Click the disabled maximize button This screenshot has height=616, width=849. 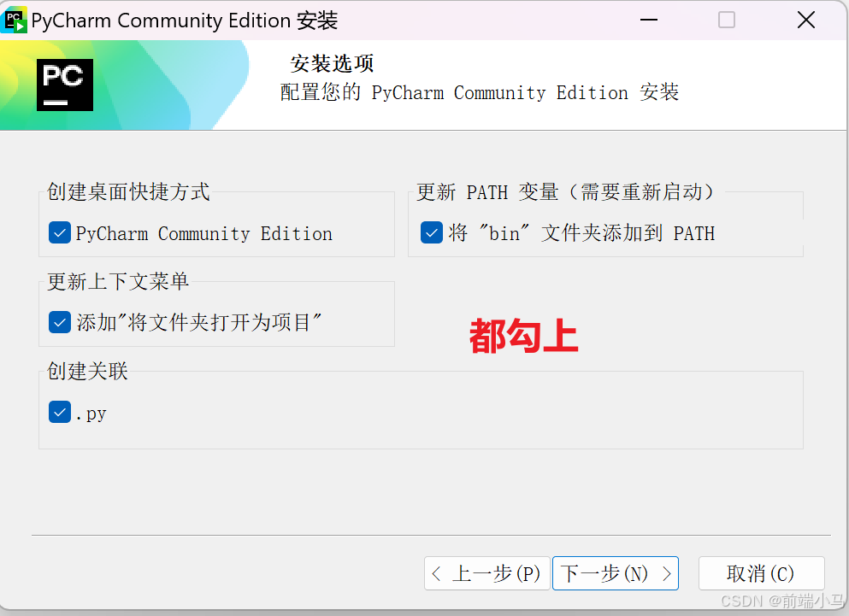[x=727, y=20]
